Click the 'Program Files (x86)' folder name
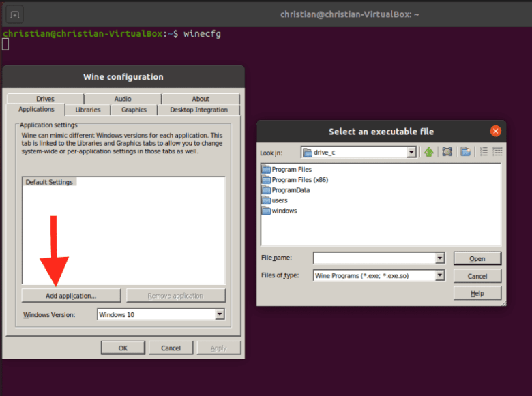This screenshot has height=396, width=532. click(300, 180)
